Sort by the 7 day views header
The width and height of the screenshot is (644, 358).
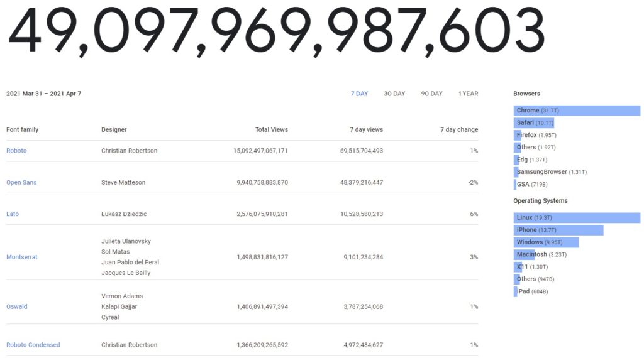[367, 129]
